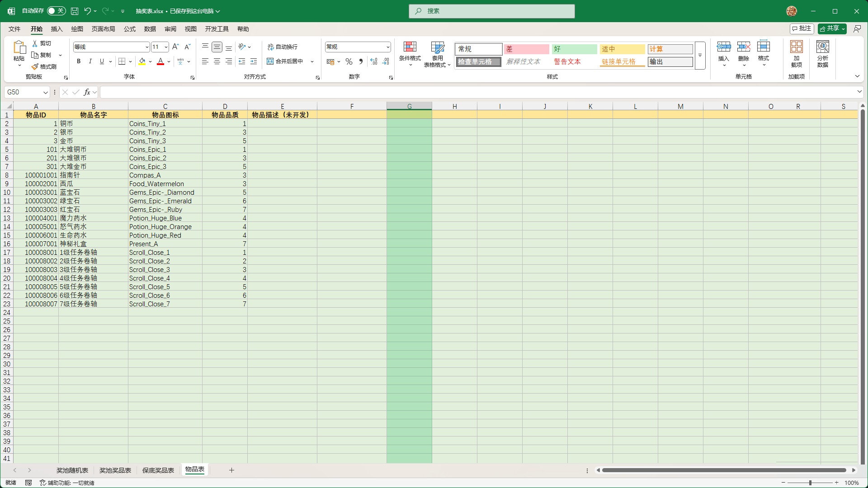Apply italic formatting
This screenshot has height=488, width=868.
tap(90, 61)
